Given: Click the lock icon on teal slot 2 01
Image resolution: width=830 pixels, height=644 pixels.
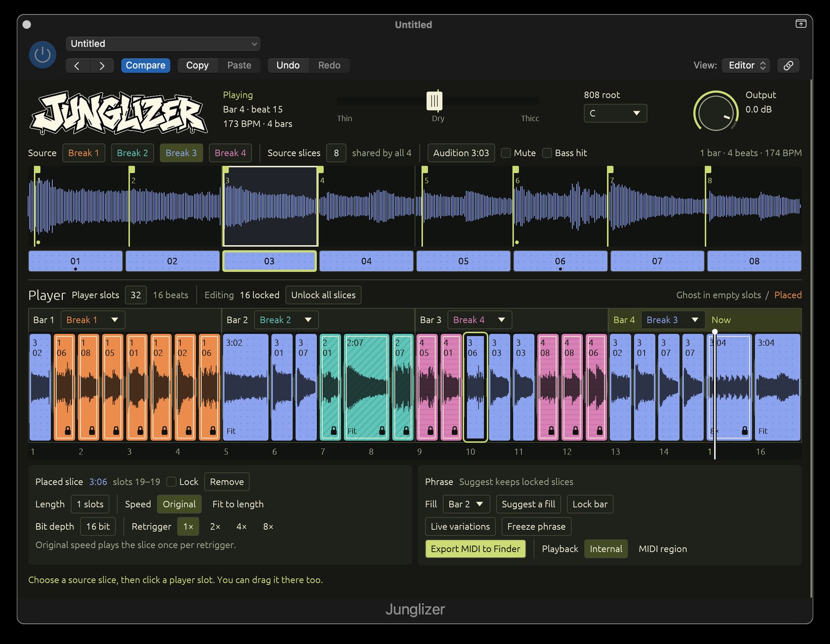Looking at the screenshot, I should point(334,430).
